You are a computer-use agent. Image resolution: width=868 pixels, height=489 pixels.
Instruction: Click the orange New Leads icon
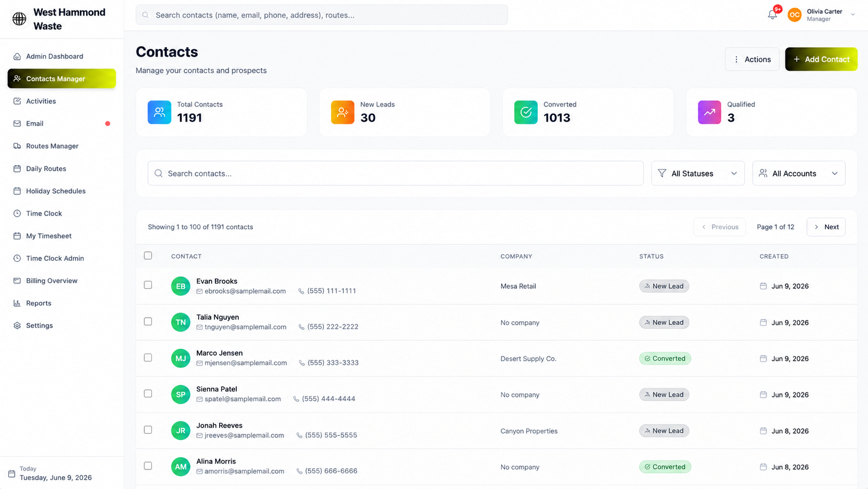pos(343,112)
